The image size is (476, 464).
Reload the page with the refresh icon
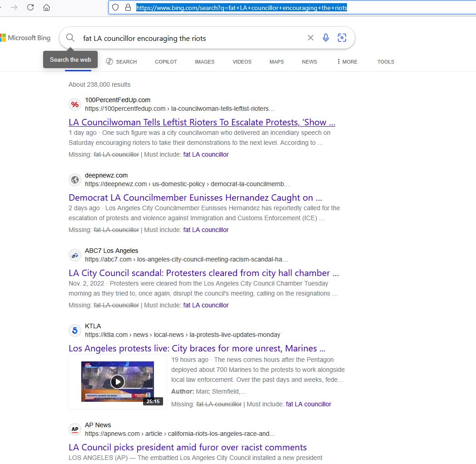click(30, 7)
